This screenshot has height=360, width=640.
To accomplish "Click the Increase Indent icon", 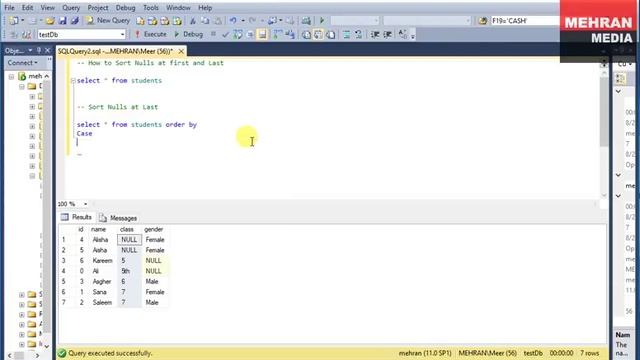I will coord(387,35).
